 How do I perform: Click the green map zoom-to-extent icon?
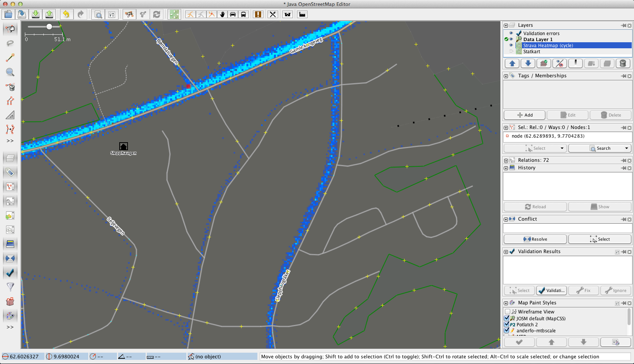click(x=174, y=14)
